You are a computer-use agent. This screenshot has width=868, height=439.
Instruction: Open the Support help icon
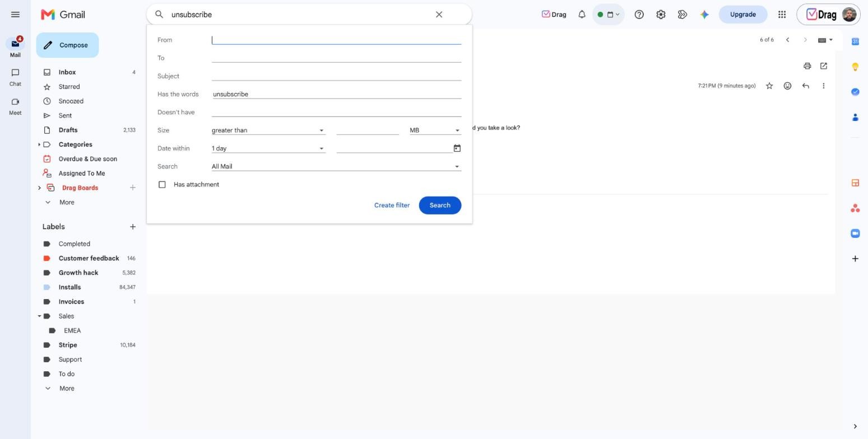(639, 15)
